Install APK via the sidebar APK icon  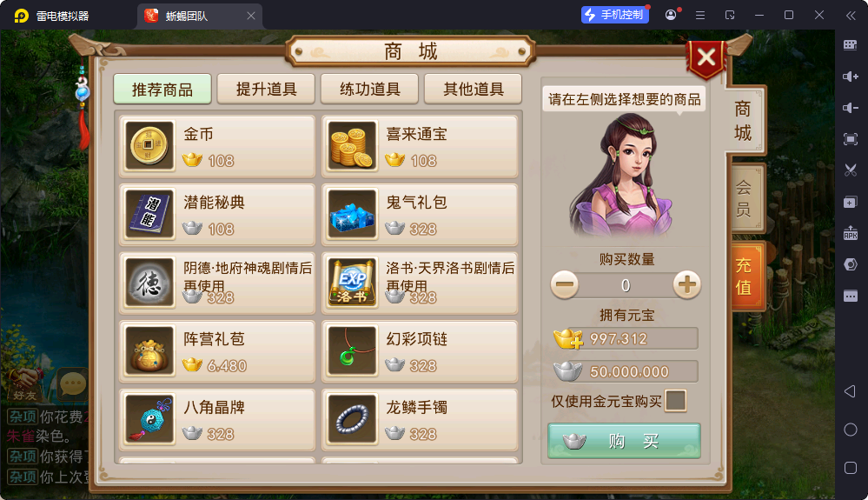tap(851, 232)
